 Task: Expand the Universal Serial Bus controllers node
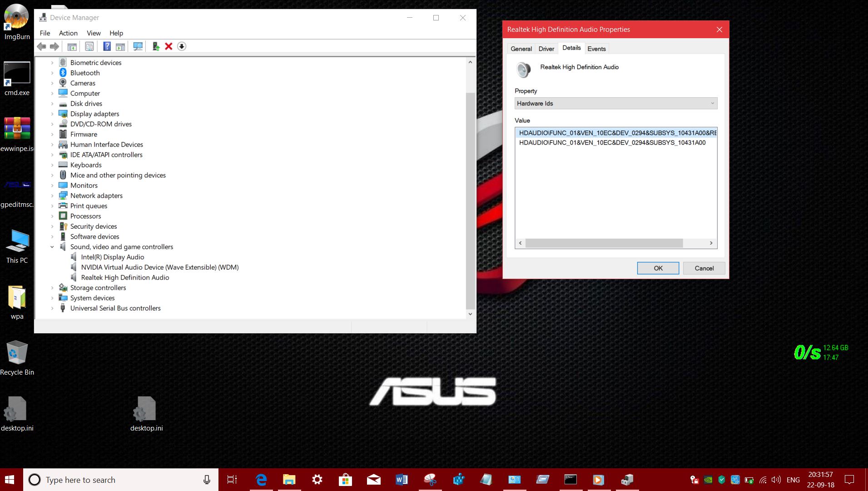click(x=52, y=308)
